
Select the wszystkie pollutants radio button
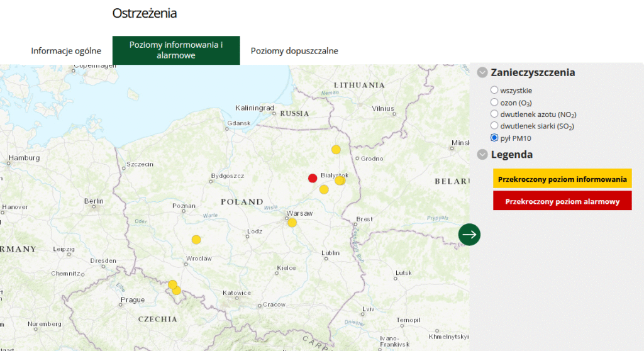coord(494,90)
